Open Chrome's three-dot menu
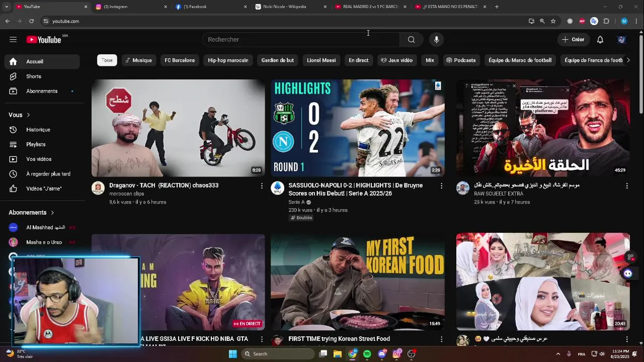The image size is (644, 362). [636, 21]
